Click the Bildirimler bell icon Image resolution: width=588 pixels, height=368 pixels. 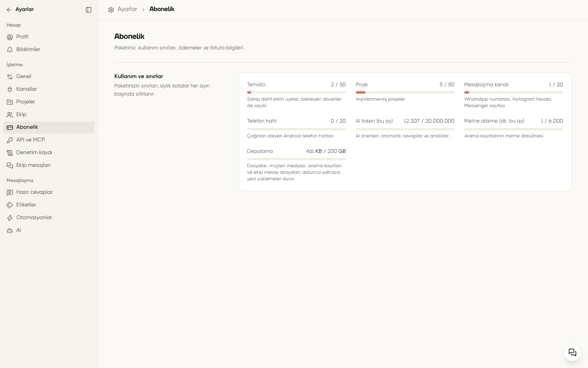10,50
